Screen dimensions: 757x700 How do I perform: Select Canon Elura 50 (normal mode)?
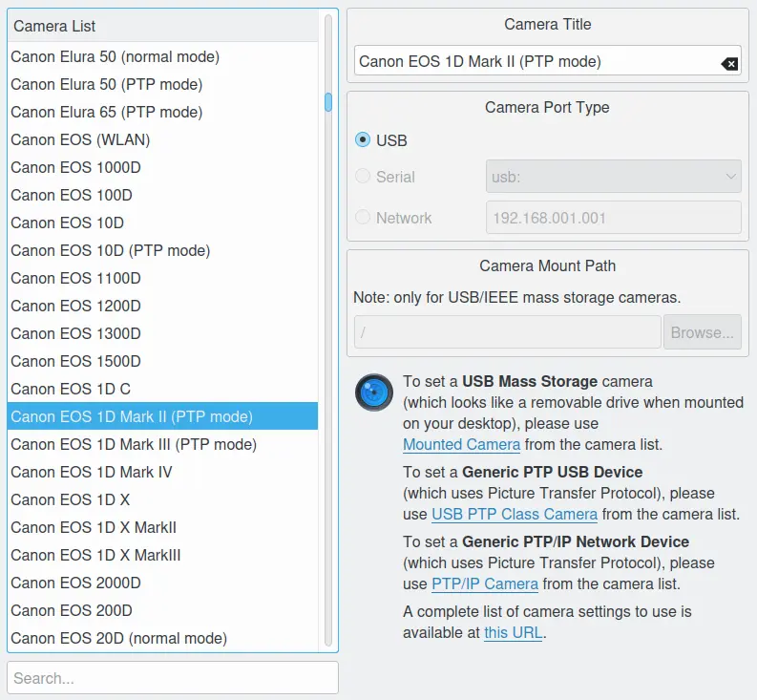point(162,56)
